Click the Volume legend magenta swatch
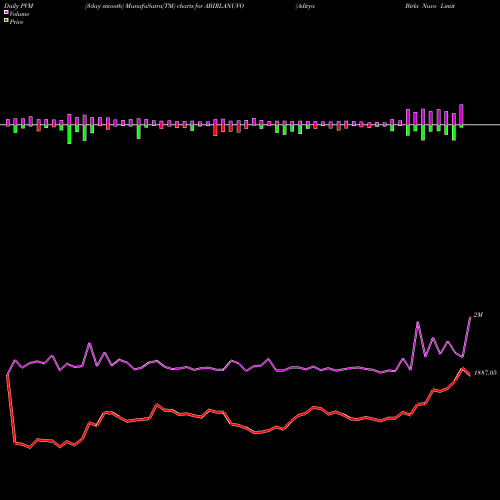 (x=6, y=12)
